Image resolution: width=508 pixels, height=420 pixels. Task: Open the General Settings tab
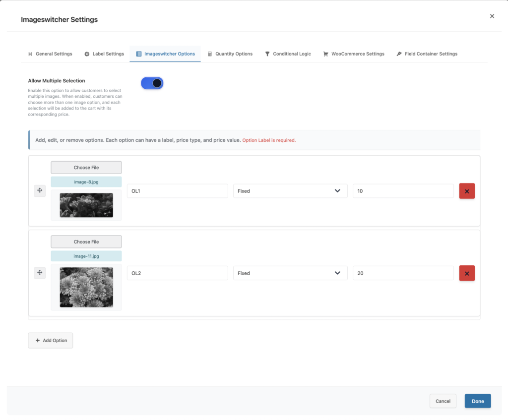(50, 54)
